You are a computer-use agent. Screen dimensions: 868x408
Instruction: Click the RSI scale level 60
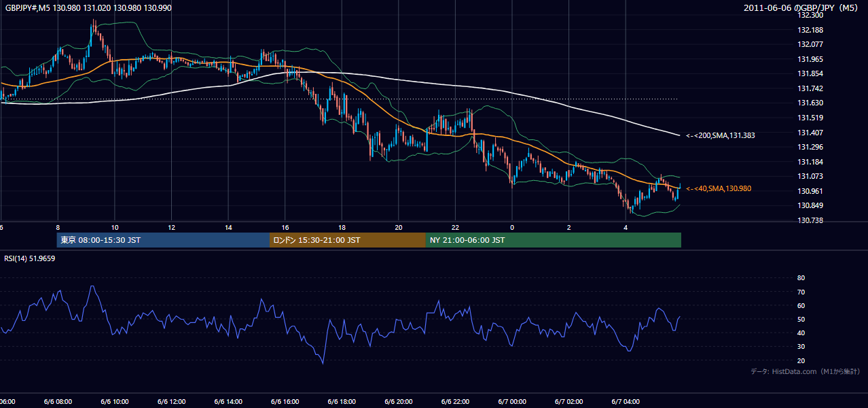[801, 305]
